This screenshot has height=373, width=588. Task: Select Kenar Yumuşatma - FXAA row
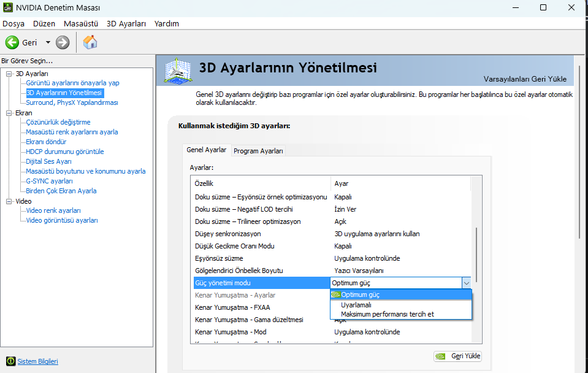(x=262, y=308)
